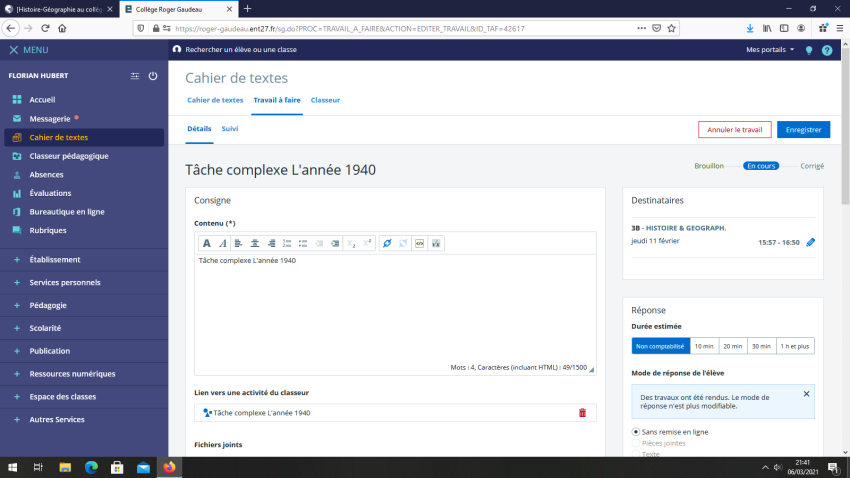850x478 pixels.
Task: Open the help question mark icon
Action: [x=827, y=50]
